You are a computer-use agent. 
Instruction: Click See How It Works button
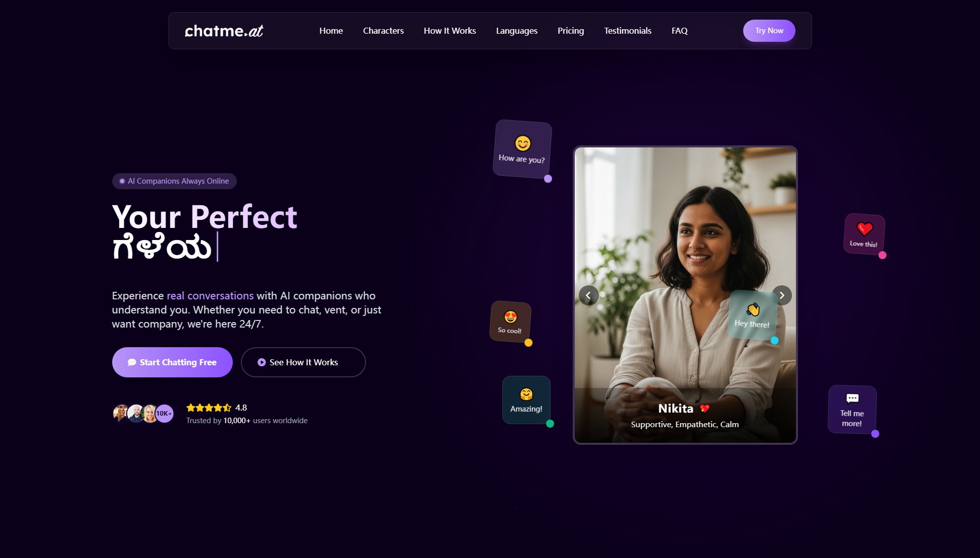point(303,362)
